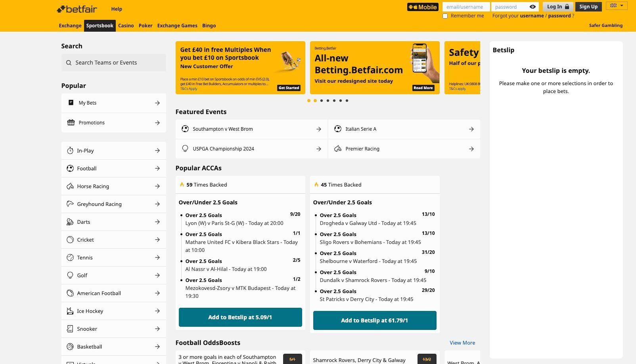Open the Casino tab
Viewport: 636px width, 364px height.
(x=126, y=26)
